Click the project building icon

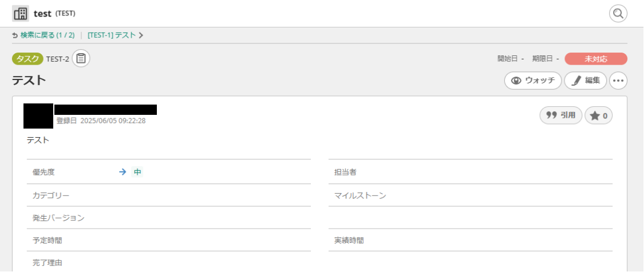tap(21, 13)
